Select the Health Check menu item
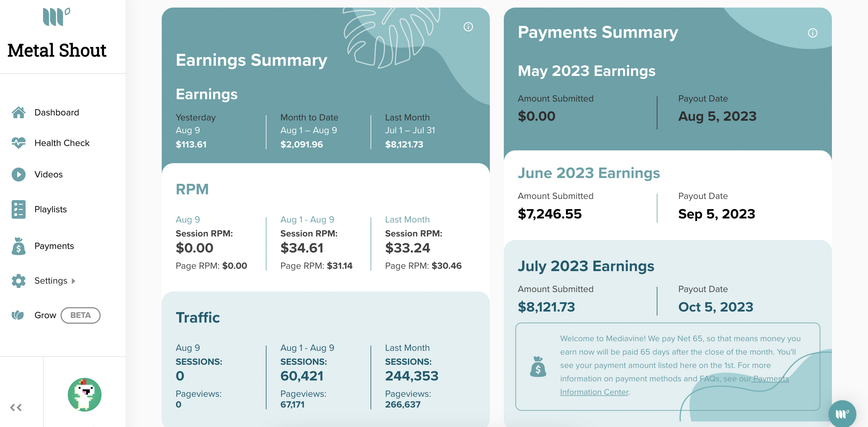 pos(62,143)
